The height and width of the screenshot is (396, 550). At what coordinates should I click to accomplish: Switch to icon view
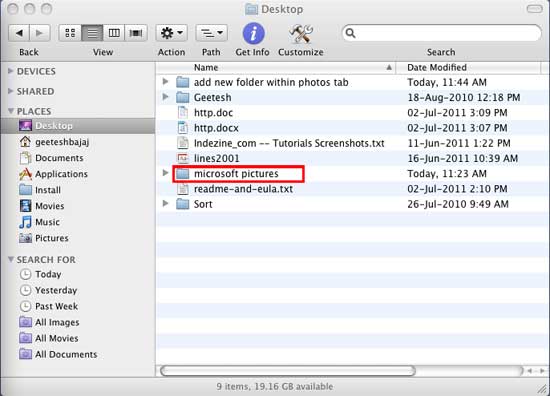[x=70, y=33]
